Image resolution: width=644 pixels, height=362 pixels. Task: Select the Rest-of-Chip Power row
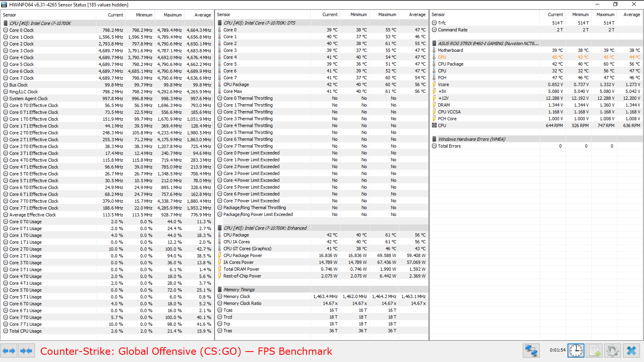[x=322, y=276]
